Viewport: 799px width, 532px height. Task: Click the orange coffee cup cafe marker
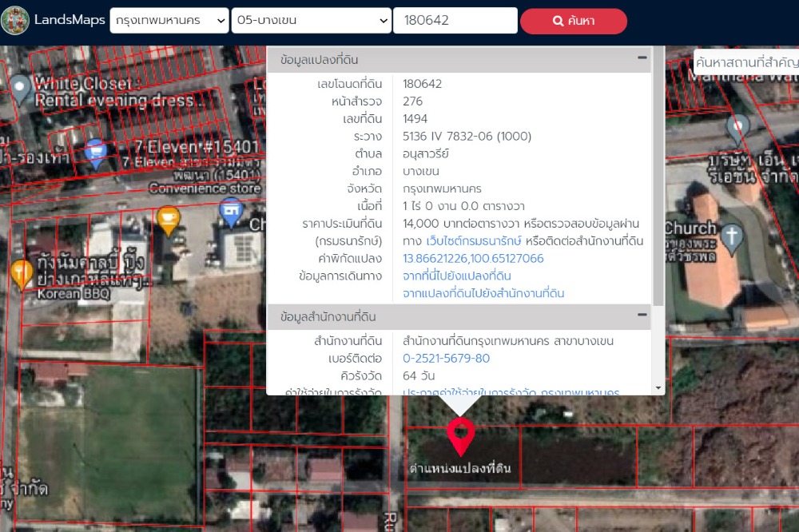coord(168,220)
